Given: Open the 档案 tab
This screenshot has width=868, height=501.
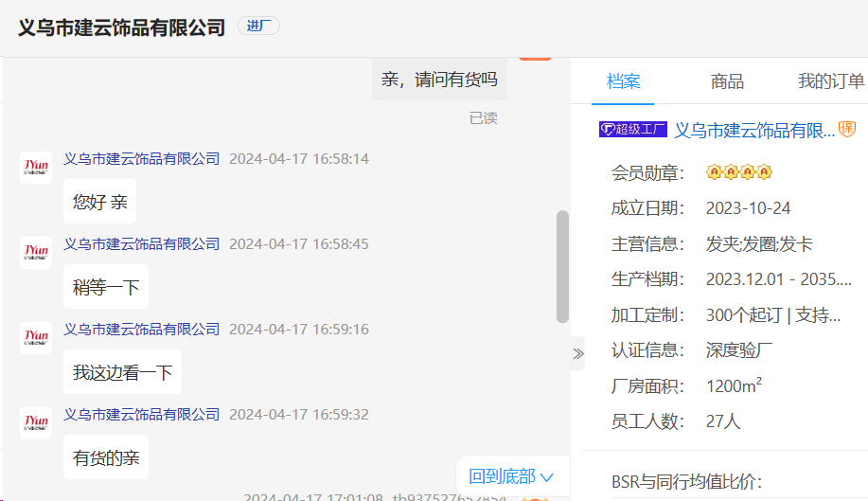Looking at the screenshot, I should click(x=623, y=81).
